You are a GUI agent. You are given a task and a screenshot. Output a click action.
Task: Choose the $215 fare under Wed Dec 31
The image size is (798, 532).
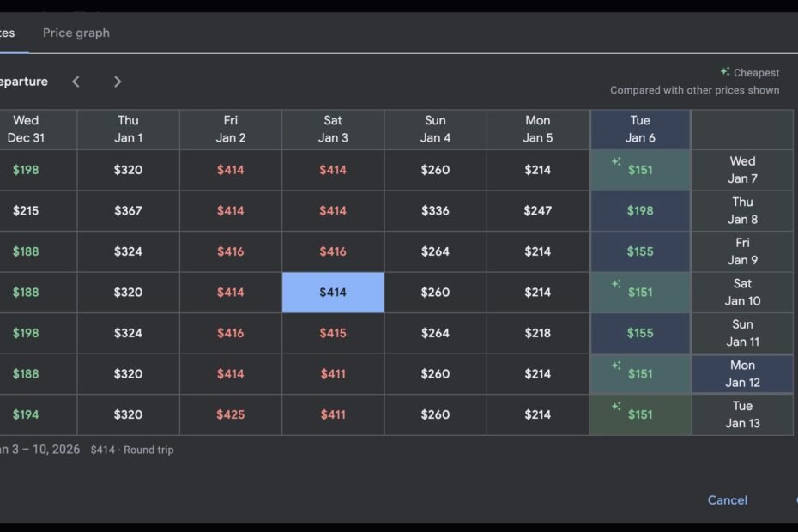tap(26, 211)
